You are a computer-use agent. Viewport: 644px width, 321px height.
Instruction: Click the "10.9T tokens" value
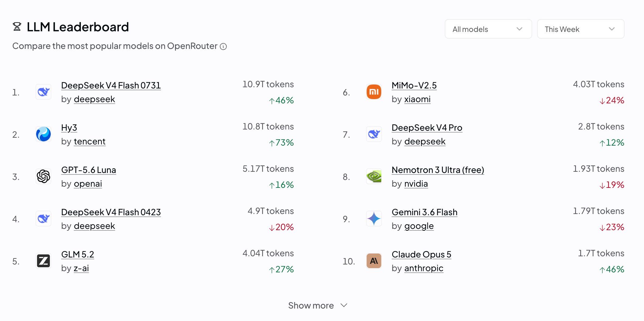[x=268, y=84]
